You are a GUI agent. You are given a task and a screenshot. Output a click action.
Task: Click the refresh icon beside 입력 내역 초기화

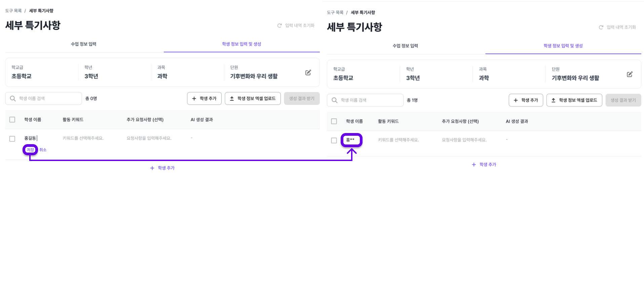click(x=279, y=25)
